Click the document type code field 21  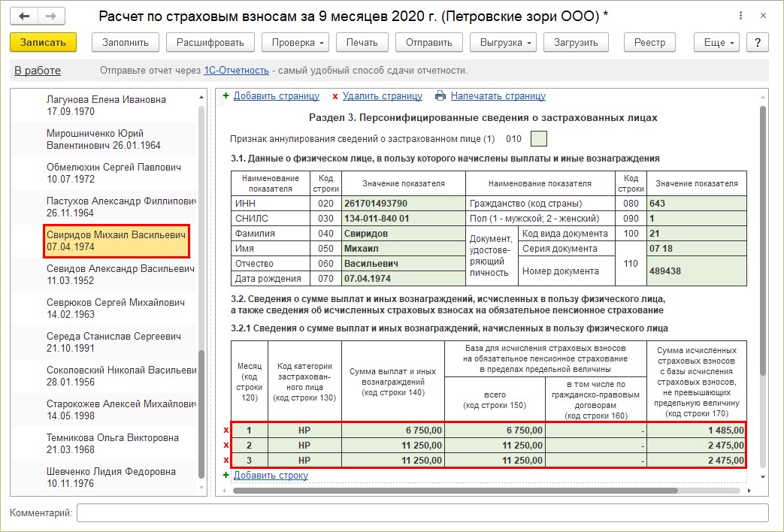point(697,234)
